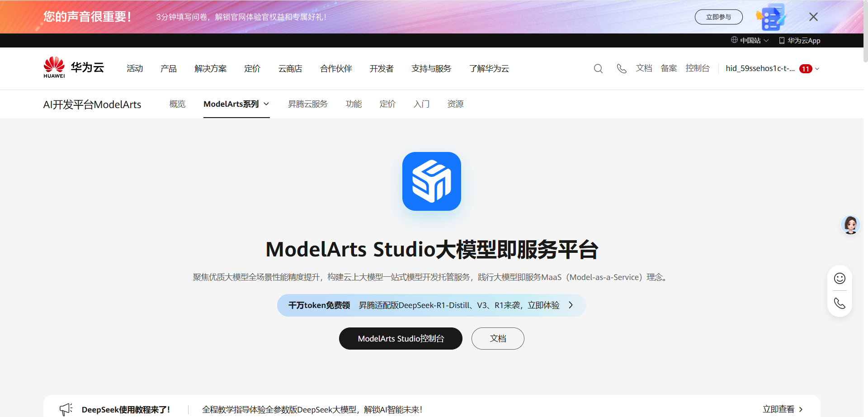Open the 定价 item in top navigation
The image size is (868, 417).
252,68
